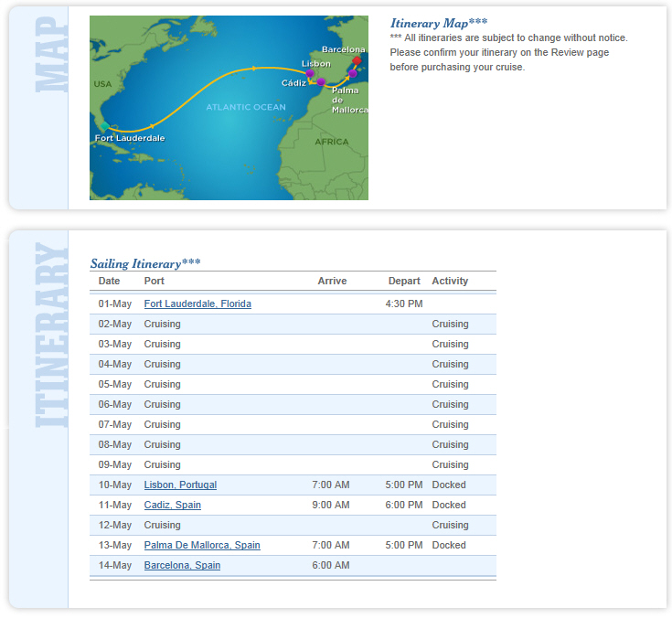Click the 05-May date cell

coord(115,385)
